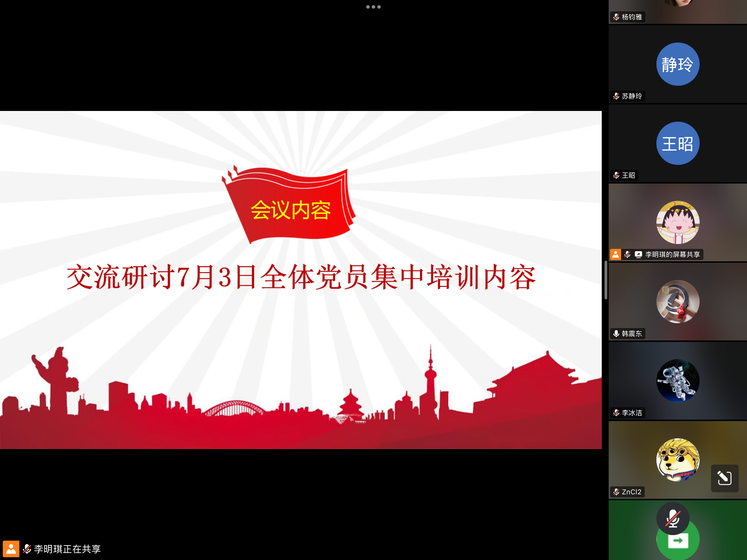Expand the three-dot handle at top
This screenshot has height=560, width=747.
373,7
